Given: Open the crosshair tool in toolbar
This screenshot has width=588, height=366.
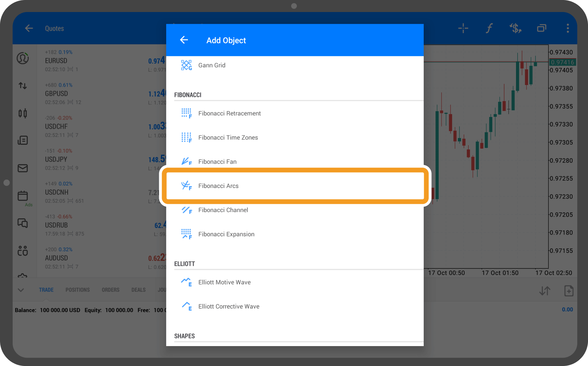Looking at the screenshot, I should coord(463,28).
